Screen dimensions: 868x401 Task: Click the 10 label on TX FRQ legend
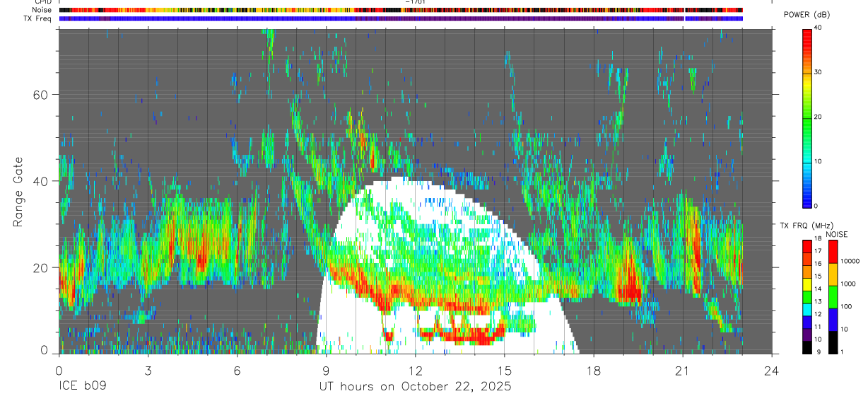coord(818,339)
